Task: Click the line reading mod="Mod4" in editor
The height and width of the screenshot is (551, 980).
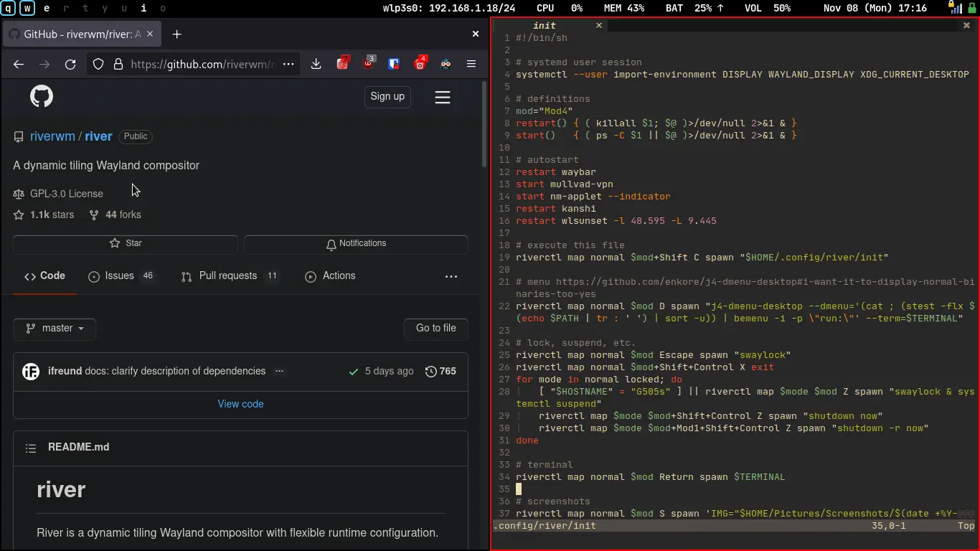Action: coord(545,111)
